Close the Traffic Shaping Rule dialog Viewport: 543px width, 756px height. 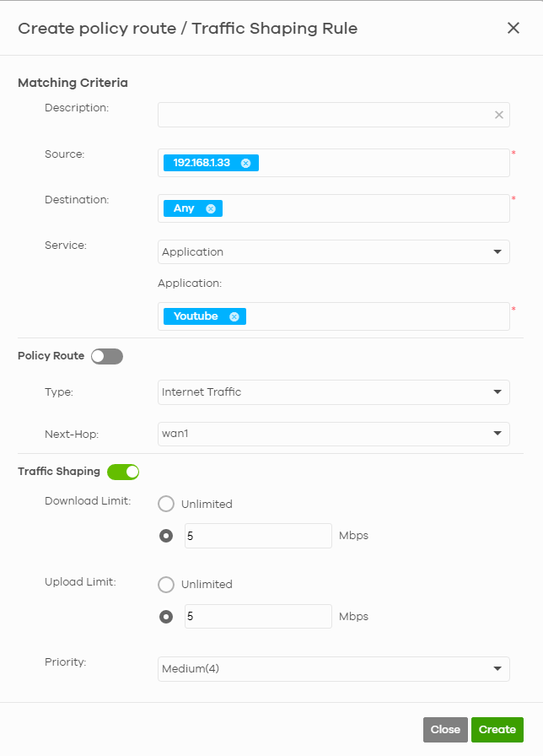[x=513, y=28]
